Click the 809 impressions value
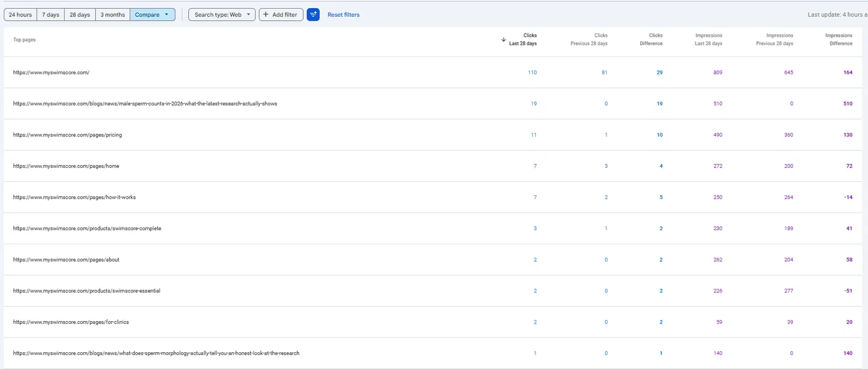The width and height of the screenshot is (868, 369). [718, 72]
